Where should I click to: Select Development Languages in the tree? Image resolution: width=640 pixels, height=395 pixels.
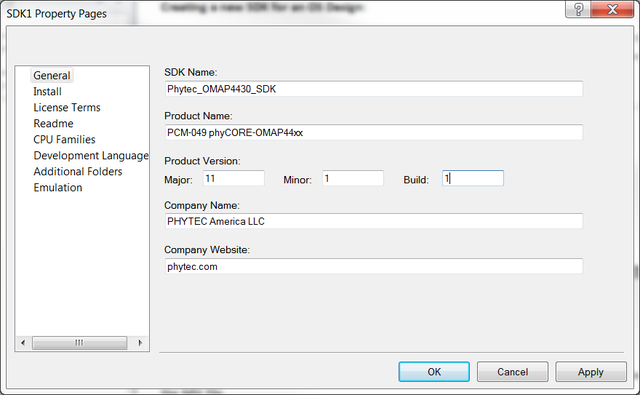[91, 155]
